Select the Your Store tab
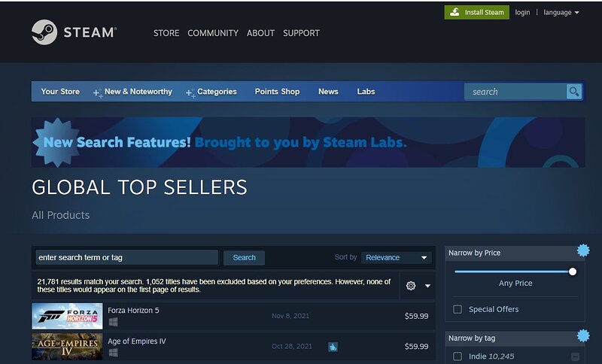Screen dimensions: 602x364 point(60,92)
